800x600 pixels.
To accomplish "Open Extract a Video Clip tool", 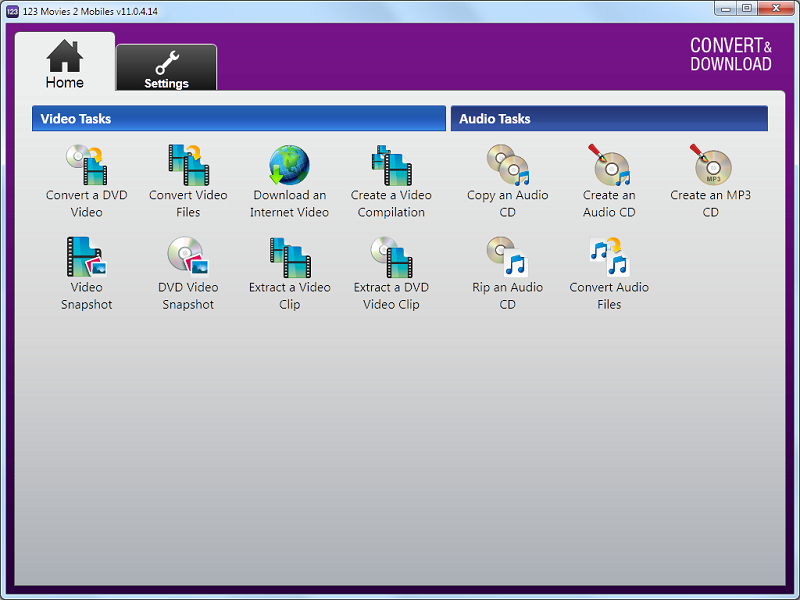I will pos(289,257).
